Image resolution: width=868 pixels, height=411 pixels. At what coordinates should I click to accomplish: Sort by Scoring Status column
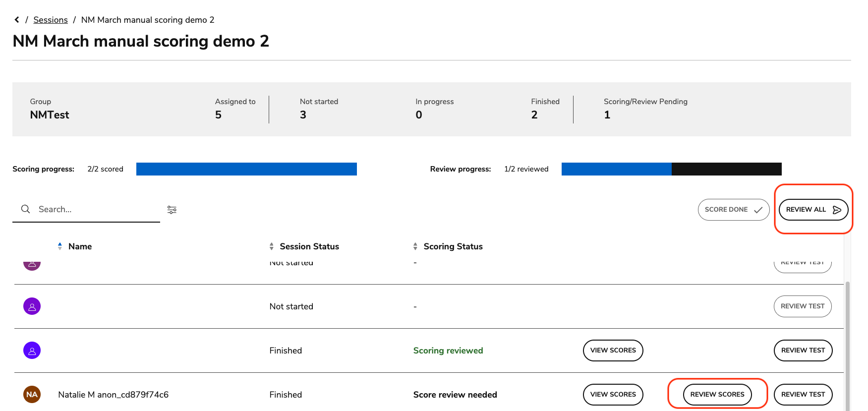[x=453, y=246]
